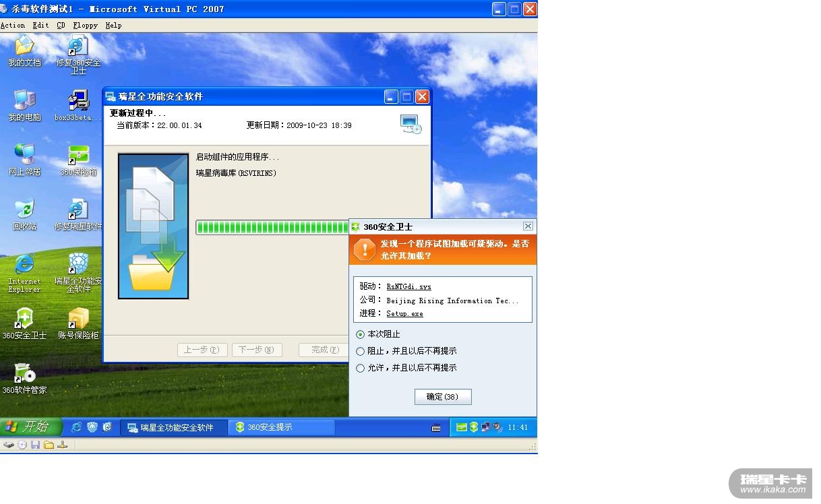
Task: Click the network computers tray icon
Action: click(485, 427)
